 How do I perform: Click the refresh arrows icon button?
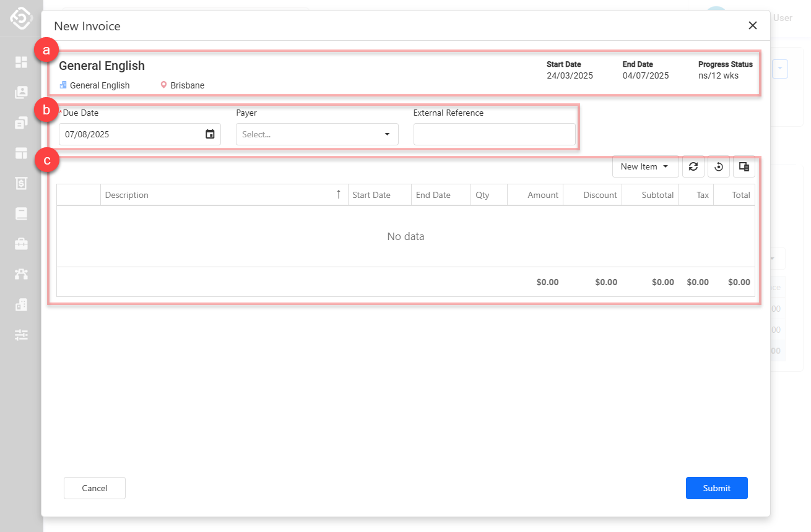pos(693,166)
